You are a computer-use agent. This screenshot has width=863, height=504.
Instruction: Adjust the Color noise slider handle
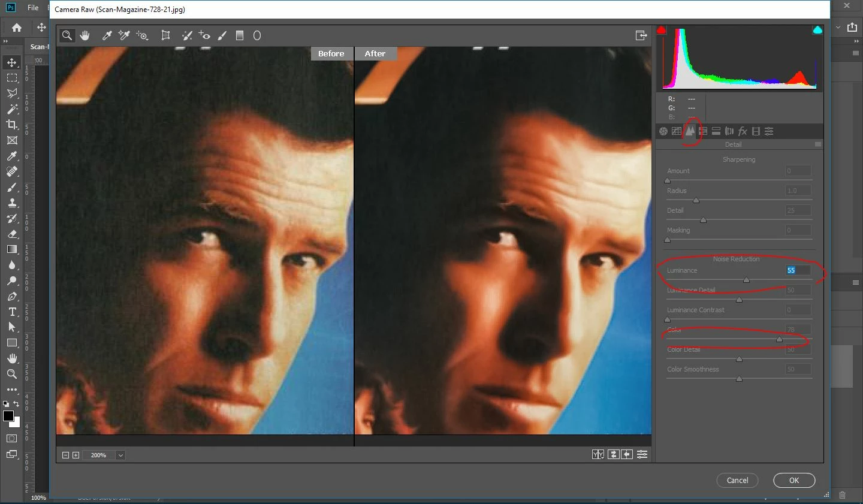pyautogui.click(x=779, y=339)
